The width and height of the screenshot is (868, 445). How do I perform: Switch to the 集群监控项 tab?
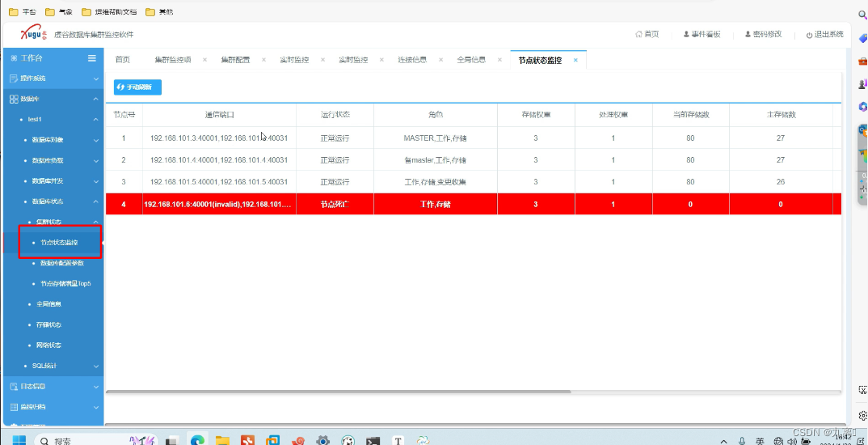(173, 60)
